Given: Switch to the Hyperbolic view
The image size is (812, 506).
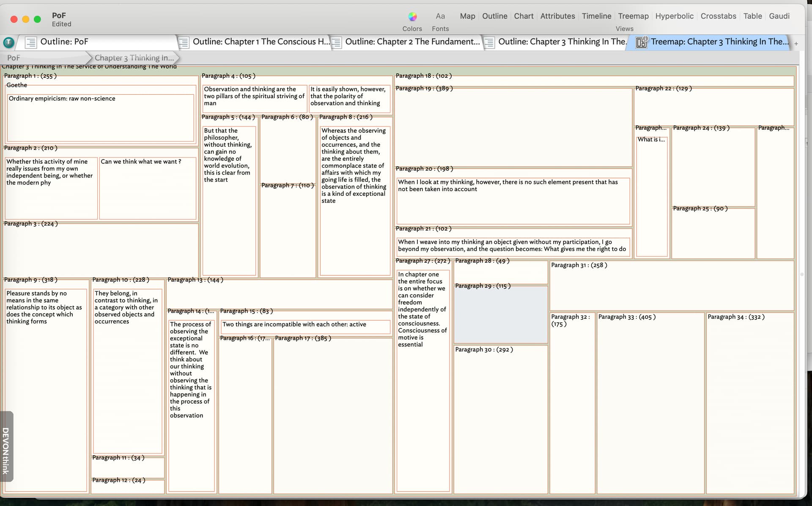Looking at the screenshot, I should pyautogui.click(x=674, y=16).
